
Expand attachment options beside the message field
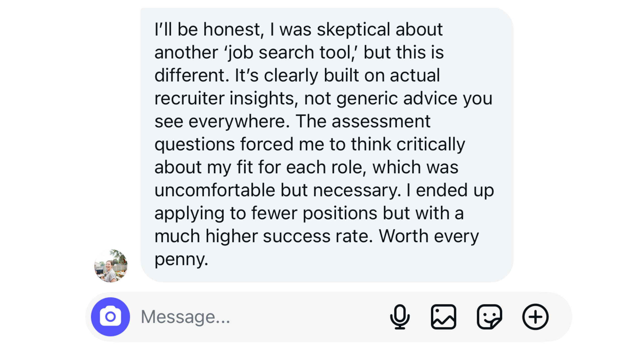(535, 316)
